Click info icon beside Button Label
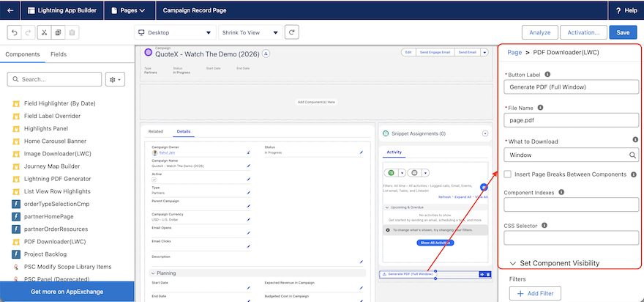 (x=547, y=75)
